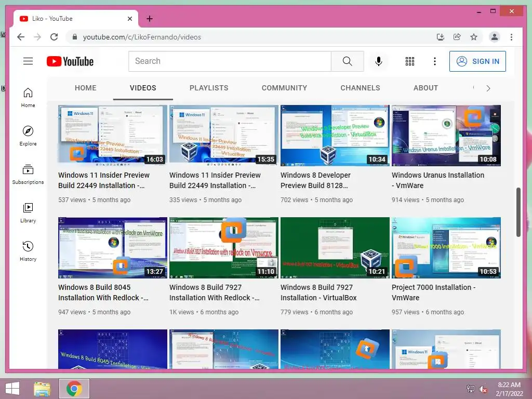Open the 10:21 Build 7927 VirtualBox thumbnail
Viewport: 532px width, 399px height.
(335, 248)
